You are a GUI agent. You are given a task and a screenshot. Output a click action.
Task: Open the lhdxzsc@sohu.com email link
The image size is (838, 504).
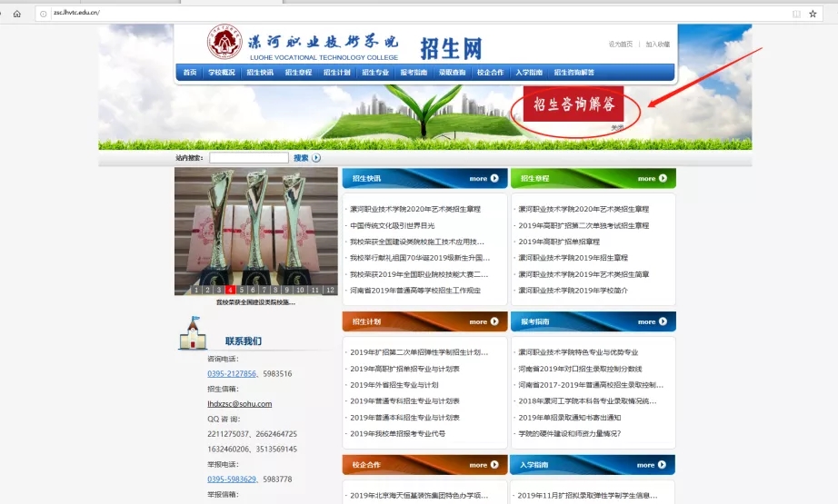(239, 404)
